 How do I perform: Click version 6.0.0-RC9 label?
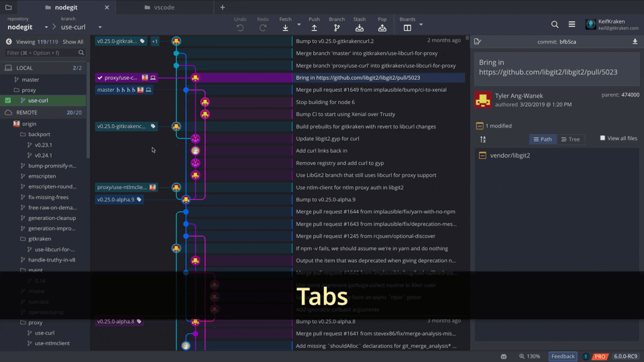click(x=625, y=356)
